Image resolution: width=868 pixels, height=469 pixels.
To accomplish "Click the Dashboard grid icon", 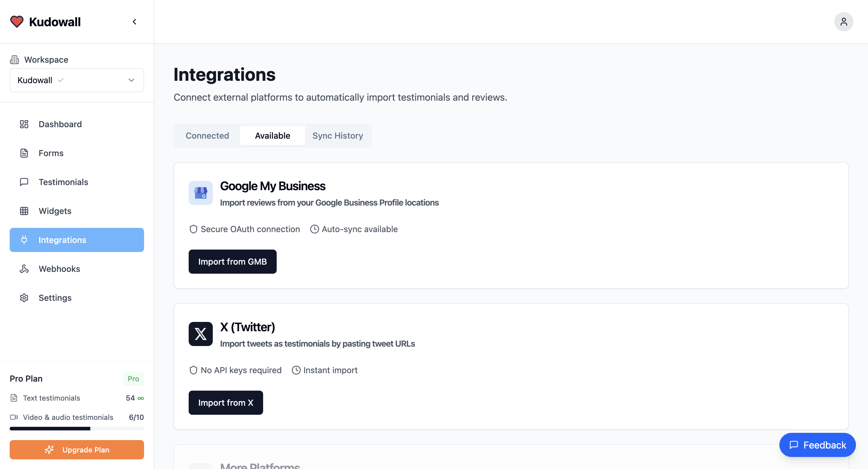I will coord(24,124).
